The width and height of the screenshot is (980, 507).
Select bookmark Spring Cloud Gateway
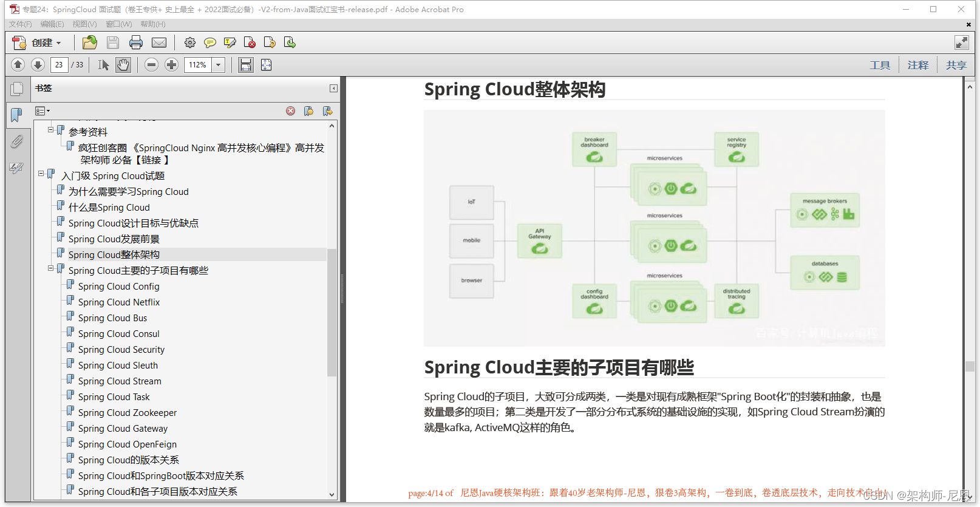(123, 429)
